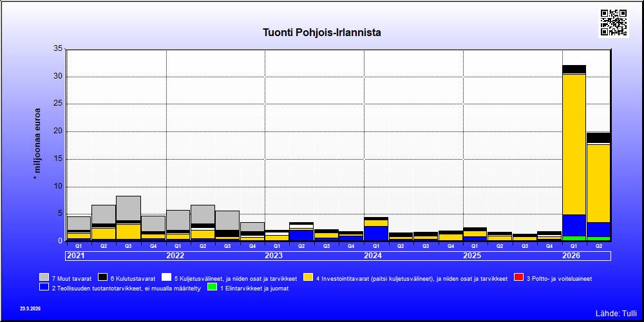Click the grey segment of 2021 Q3 bar
The image size is (644, 322).
pos(129,209)
